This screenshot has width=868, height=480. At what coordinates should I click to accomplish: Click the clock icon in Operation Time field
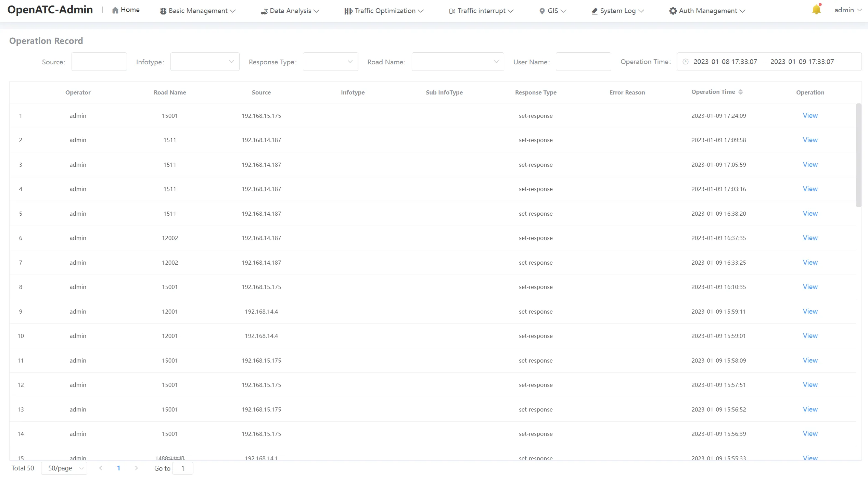tap(686, 62)
